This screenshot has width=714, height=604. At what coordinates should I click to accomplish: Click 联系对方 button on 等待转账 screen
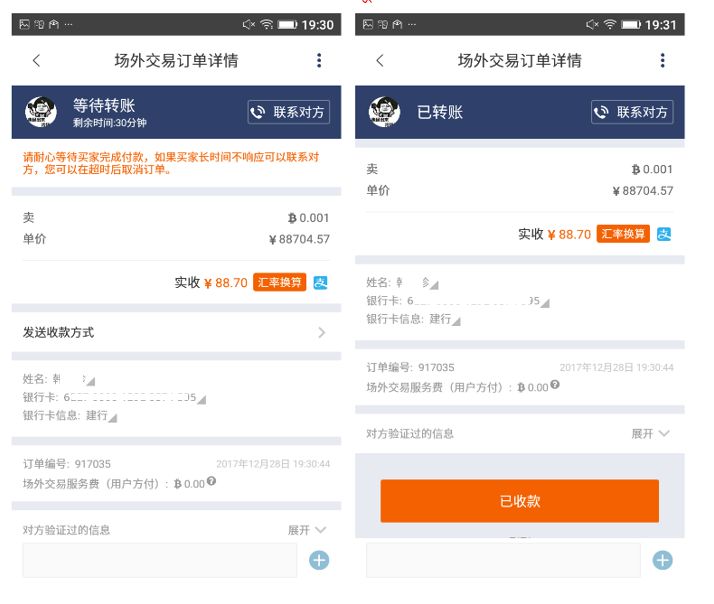click(x=288, y=112)
